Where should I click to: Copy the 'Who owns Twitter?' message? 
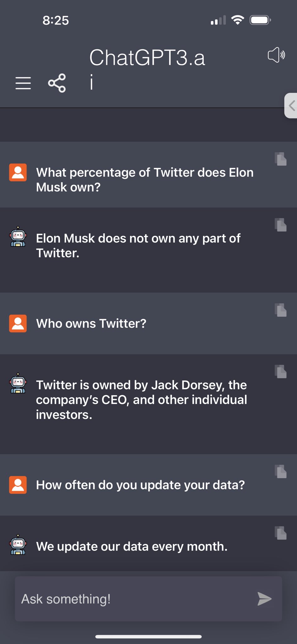coord(281,310)
